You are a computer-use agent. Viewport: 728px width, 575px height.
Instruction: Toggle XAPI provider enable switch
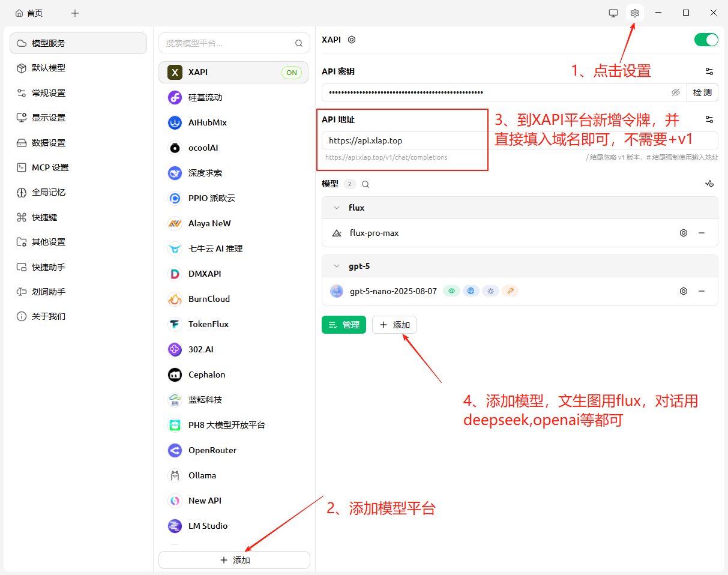coord(706,40)
